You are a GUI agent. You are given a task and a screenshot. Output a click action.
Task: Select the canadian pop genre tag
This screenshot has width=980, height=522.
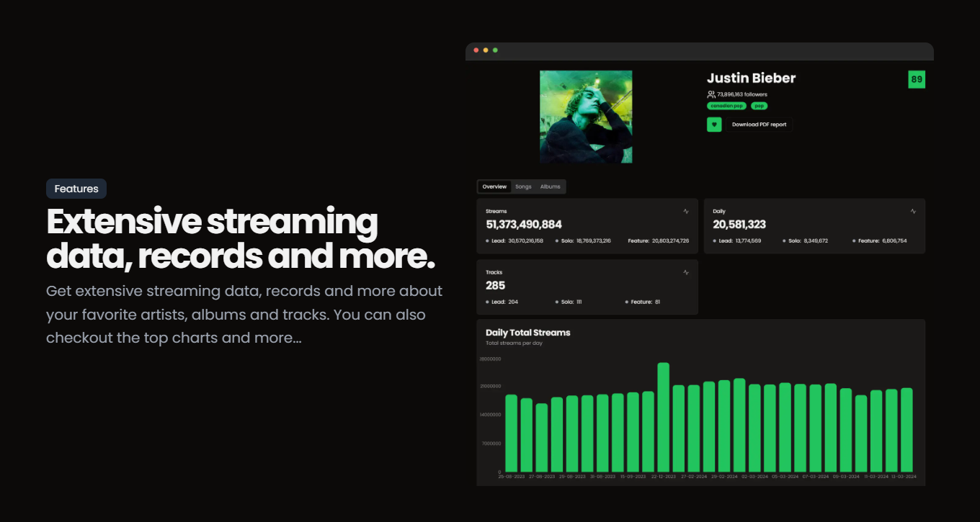726,106
